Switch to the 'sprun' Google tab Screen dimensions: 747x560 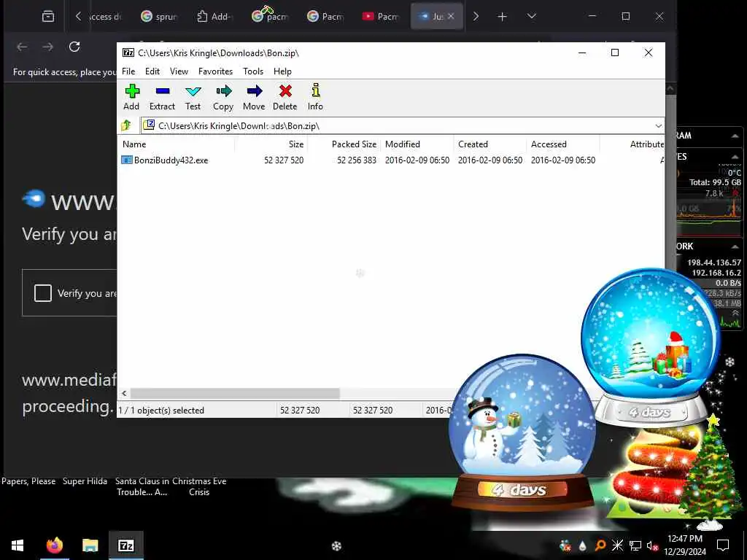point(158,17)
